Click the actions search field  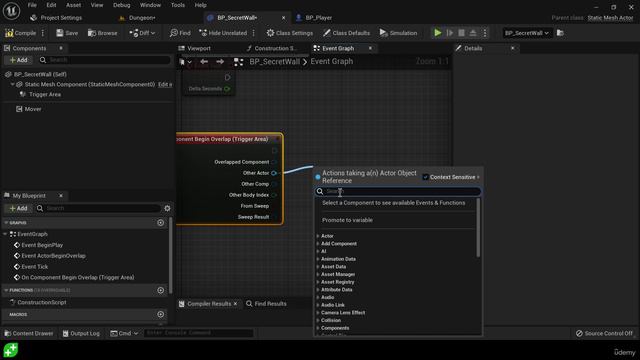coord(398,191)
